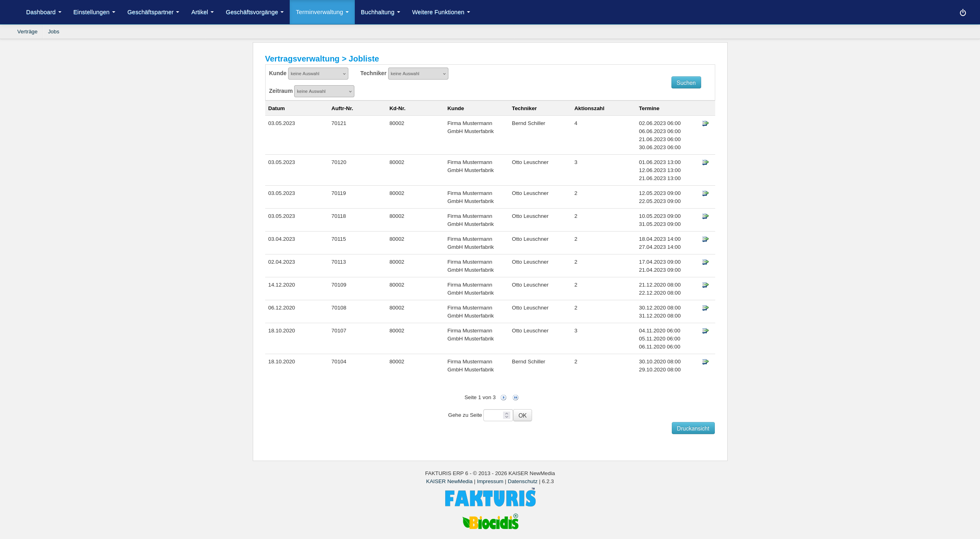Open the Kunde filter dropdown
The height and width of the screenshot is (539, 980).
[x=318, y=74]
